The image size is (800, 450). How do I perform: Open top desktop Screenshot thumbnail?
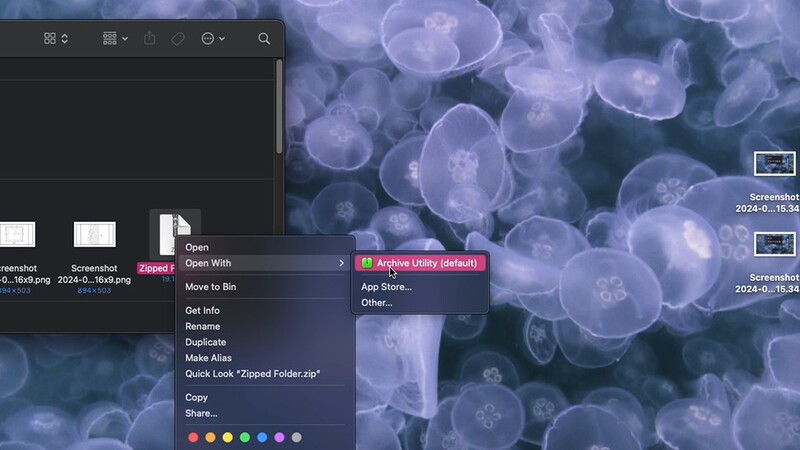pyautogui.click(x=774, y=164)
